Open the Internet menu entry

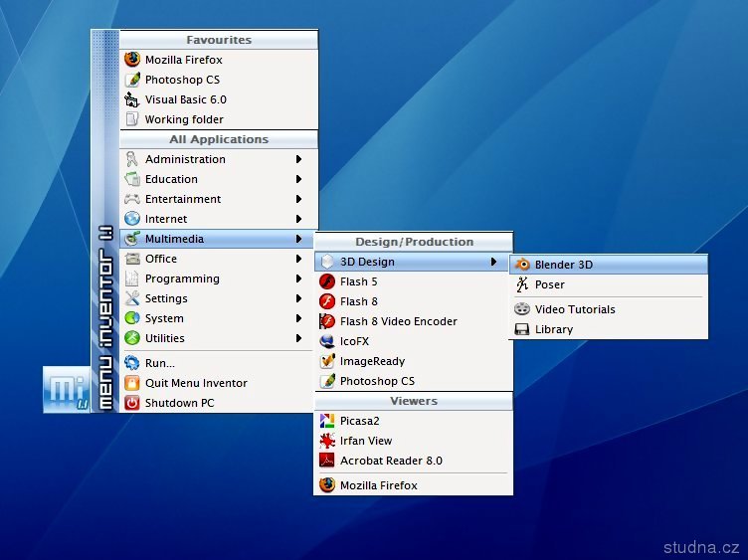(166, 219)
